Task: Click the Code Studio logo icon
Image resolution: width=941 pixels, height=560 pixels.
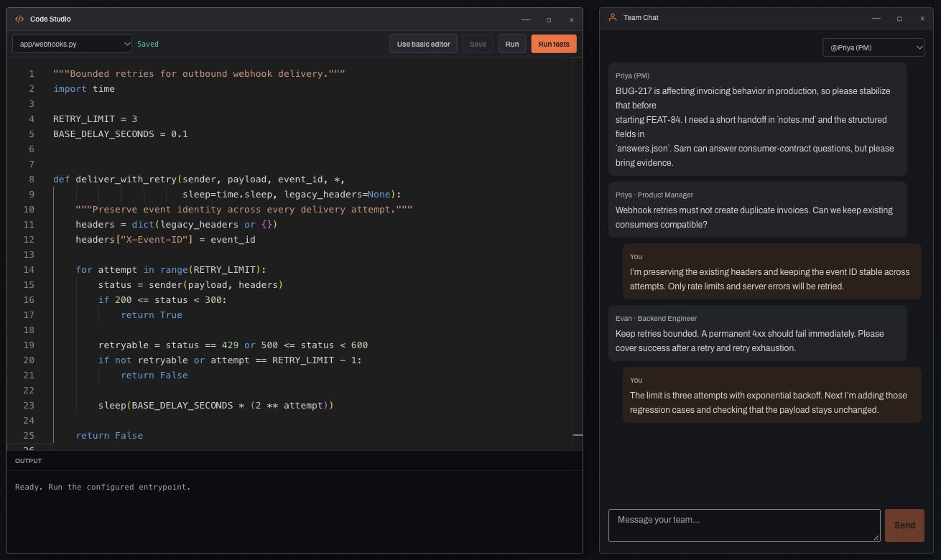Action: click(x=19, y=19)
